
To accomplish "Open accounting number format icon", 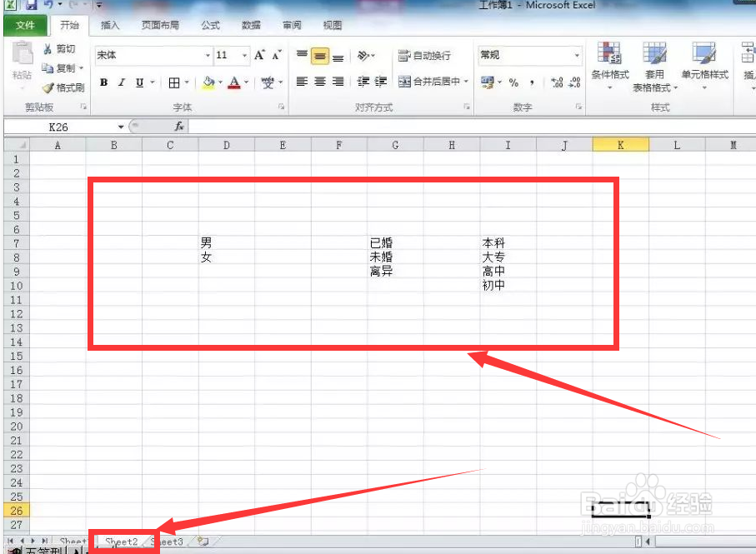I will click(x=488, y=82).
